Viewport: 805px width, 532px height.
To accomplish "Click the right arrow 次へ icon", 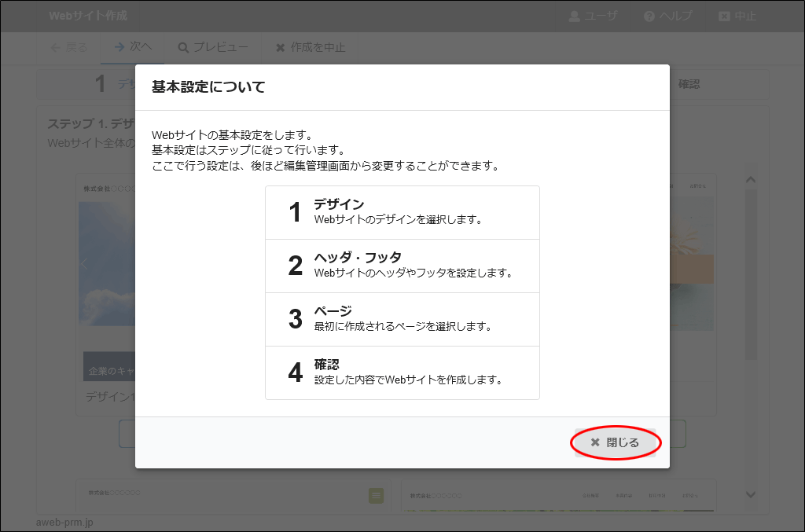I will pos(119,47).
